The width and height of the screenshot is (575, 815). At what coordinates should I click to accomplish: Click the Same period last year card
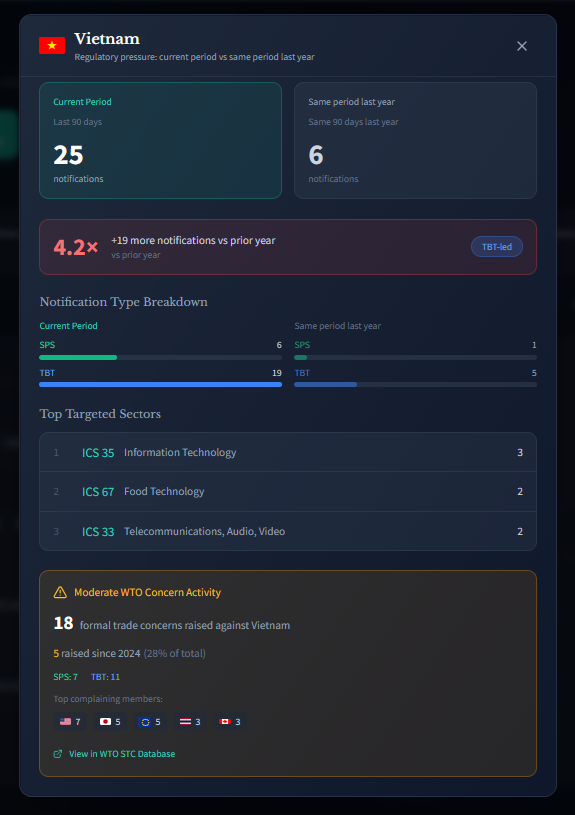(415, 140)
